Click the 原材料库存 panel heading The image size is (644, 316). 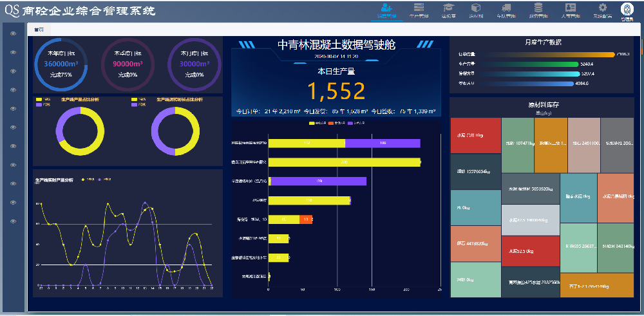(x=543, y=105)
